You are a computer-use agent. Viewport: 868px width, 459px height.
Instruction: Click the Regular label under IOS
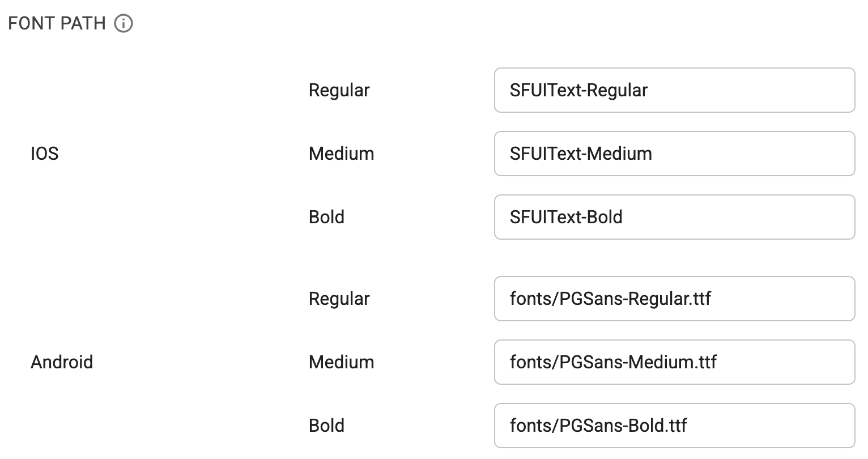[339, 90]
